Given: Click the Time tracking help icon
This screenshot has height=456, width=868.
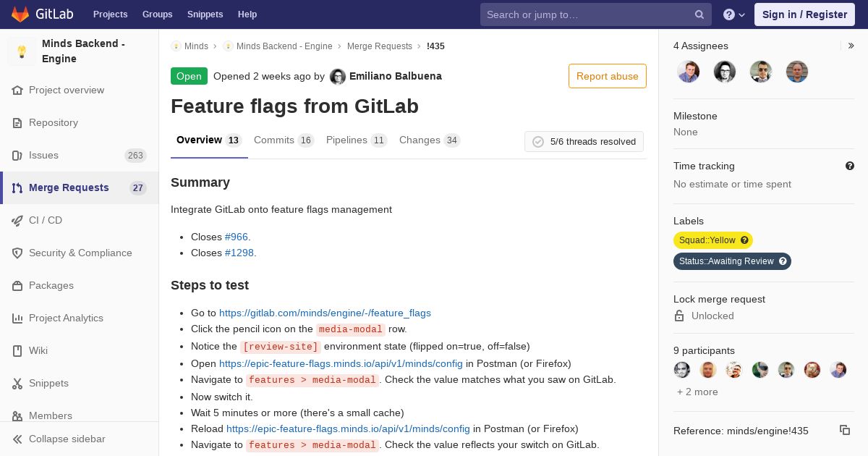Looking at the screenshot, I should point(850,166).
